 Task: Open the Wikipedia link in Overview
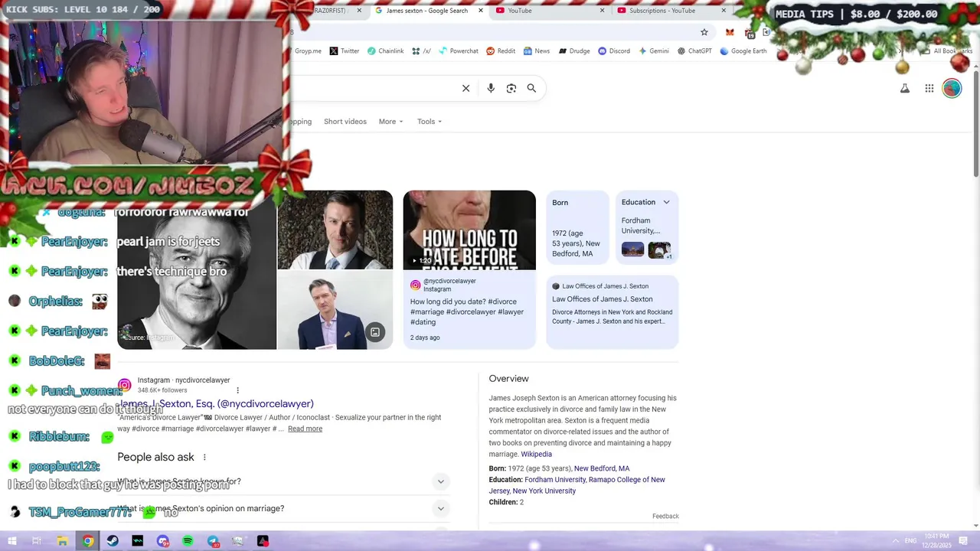coord(536,454)
